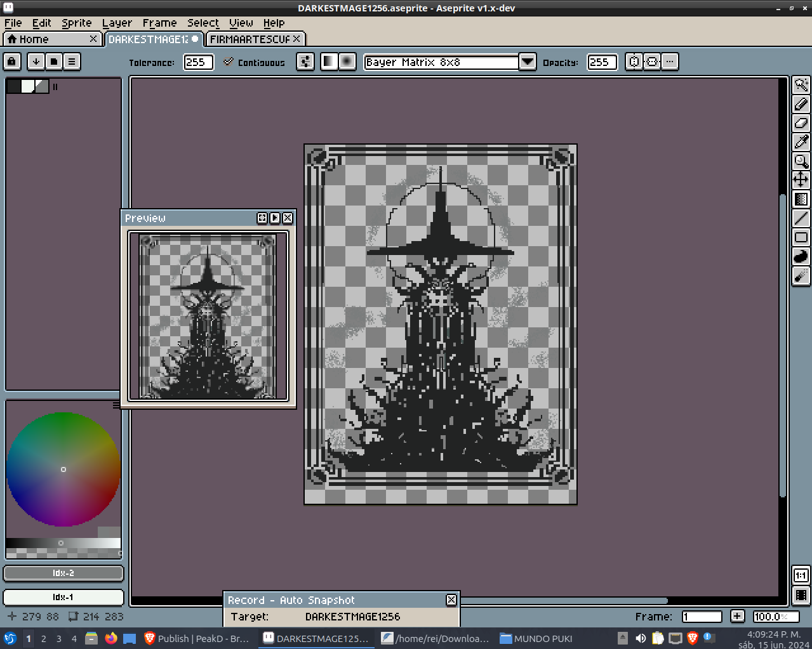
Task: Select the Contour blob tool
Action: (x=801, y=256)
